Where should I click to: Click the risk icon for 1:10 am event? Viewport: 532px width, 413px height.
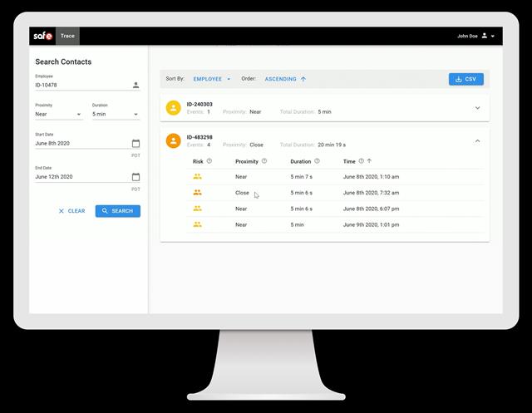[197, 177]
